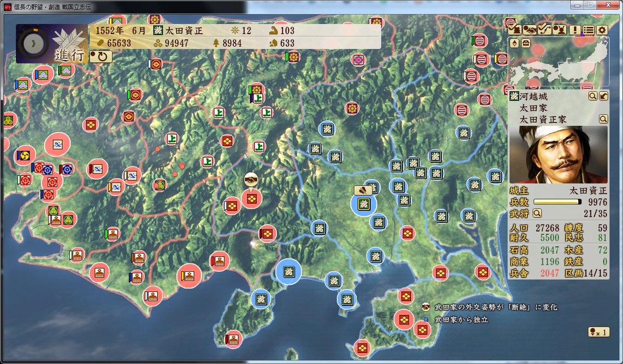Click the 鉄産 0 iron output value
Screen dimensions: 623x364
click(605, 262)
